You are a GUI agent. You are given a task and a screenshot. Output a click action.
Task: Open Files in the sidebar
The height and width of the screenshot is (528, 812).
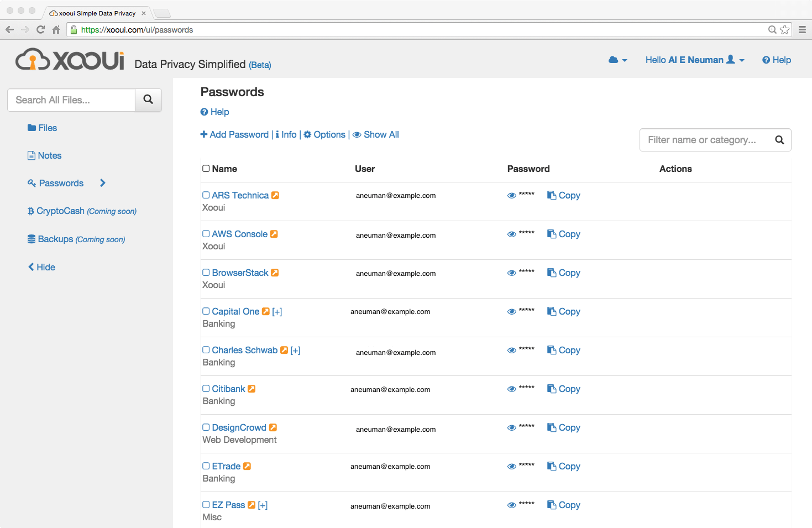[x=42, y=128]
